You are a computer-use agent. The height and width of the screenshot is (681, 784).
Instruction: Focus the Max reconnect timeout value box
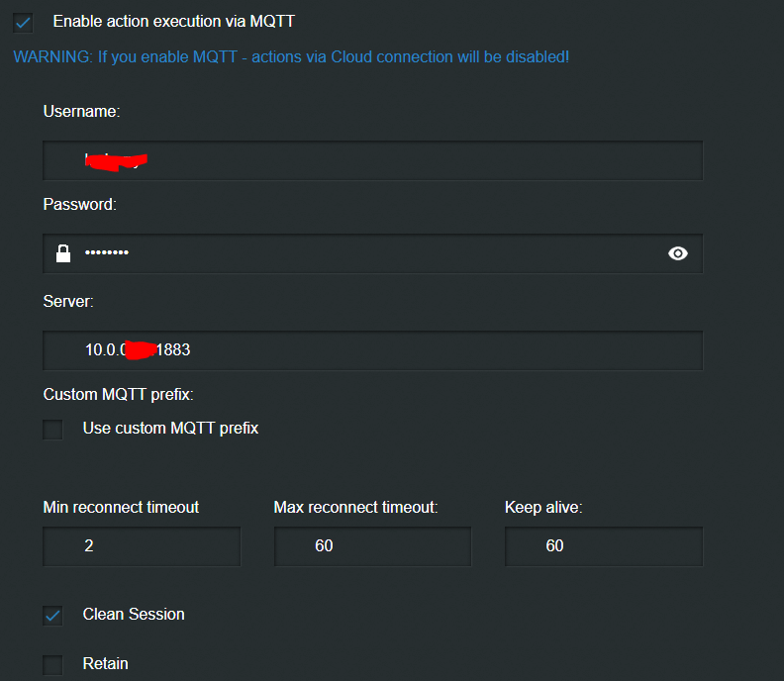372,546
